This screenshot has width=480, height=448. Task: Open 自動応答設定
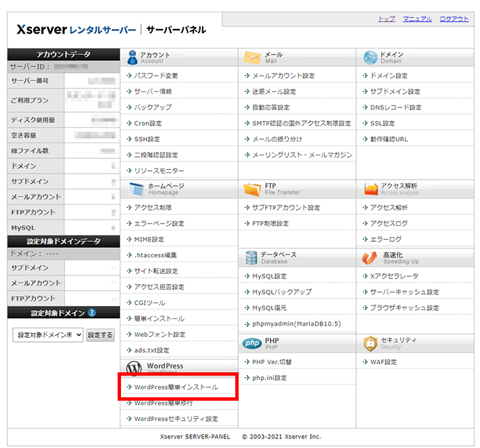pos(271,107)
